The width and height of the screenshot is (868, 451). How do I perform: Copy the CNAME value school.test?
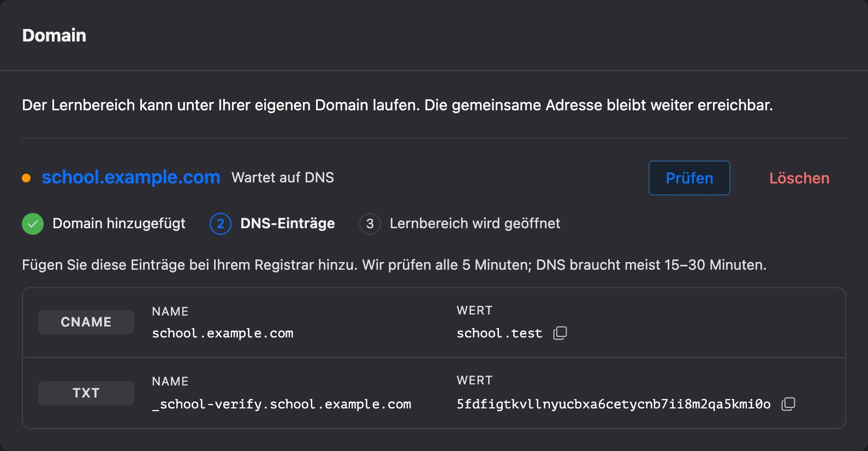coord(560,333)
